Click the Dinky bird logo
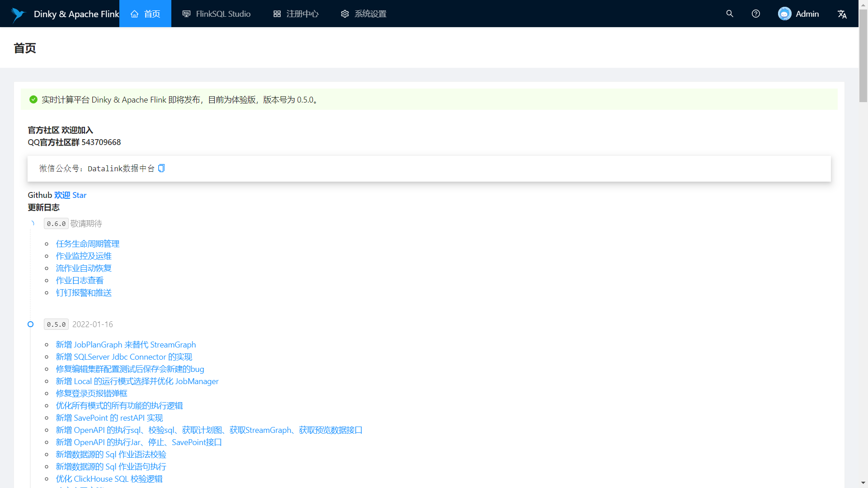Screen dimensions: 868x488 (19, 14)
